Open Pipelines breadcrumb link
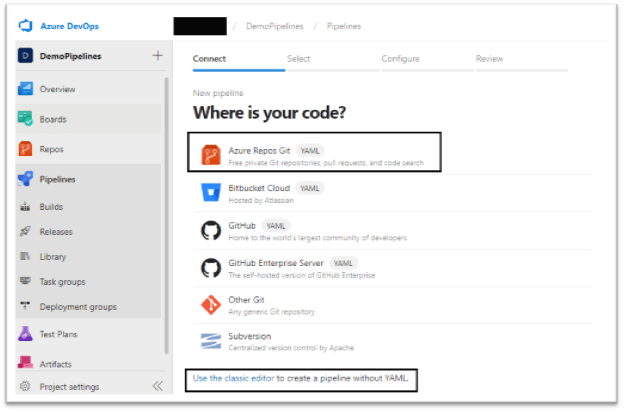The image size is (624, 412). click(x=344, y=26)
